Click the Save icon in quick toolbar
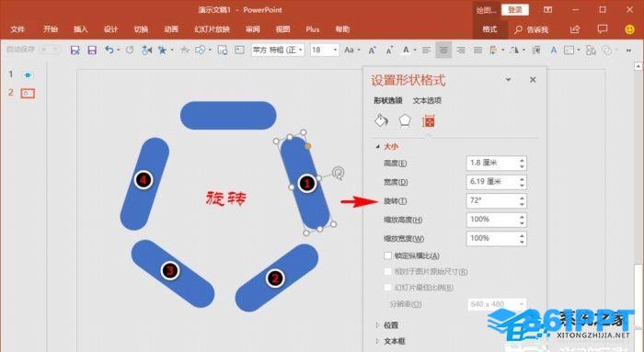Viewport: 644px width, 352px height. (x=92, y=50)
